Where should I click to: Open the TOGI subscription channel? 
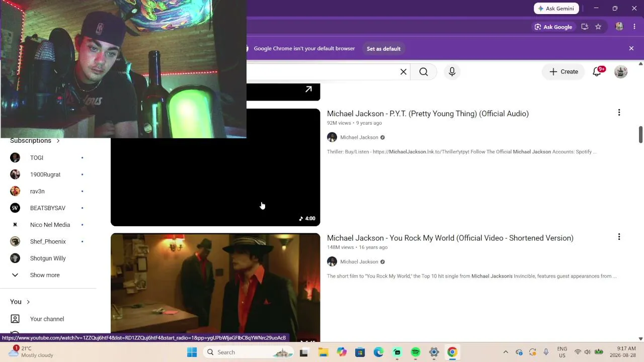(x=48, y=158)
